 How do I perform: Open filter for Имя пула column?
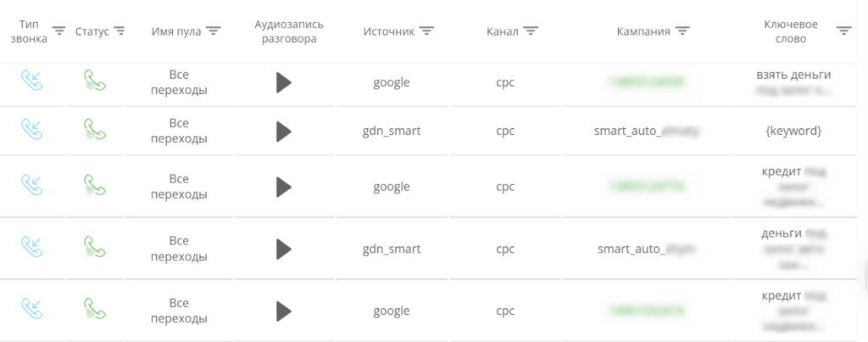214,31
